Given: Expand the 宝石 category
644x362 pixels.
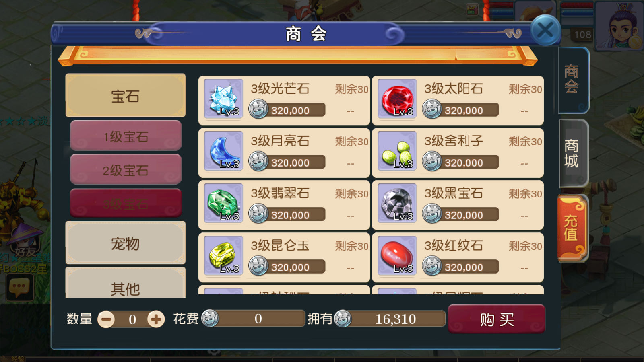Looking at the screenshot, I should click(126, 96).
